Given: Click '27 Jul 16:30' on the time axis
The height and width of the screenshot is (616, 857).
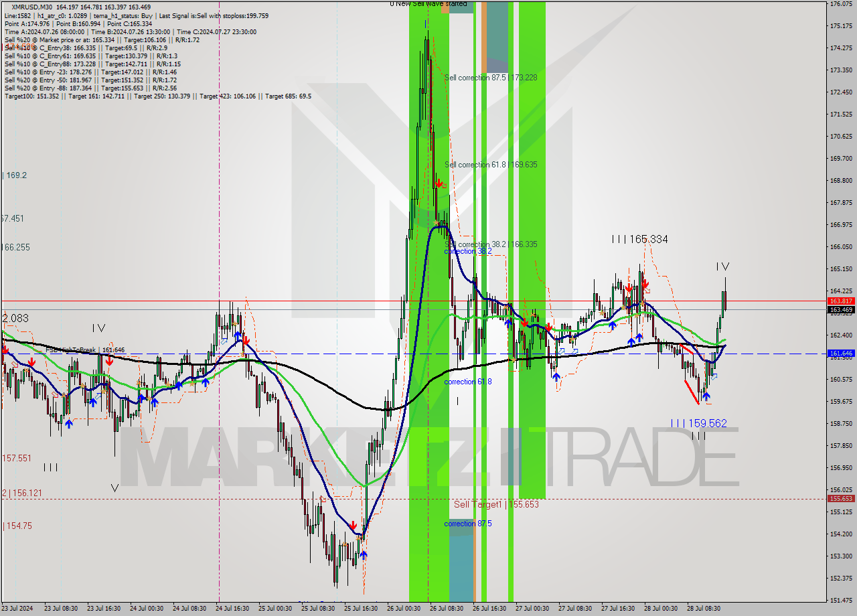Looking at the screenshot, I should (x=619, y=609).
